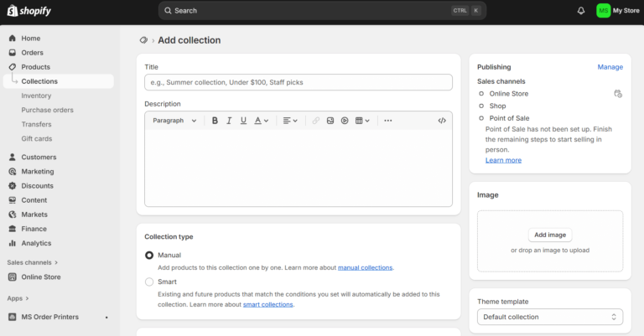644x336 pixels.
Task: Open the manual collections link
Action: pos(365,267)
